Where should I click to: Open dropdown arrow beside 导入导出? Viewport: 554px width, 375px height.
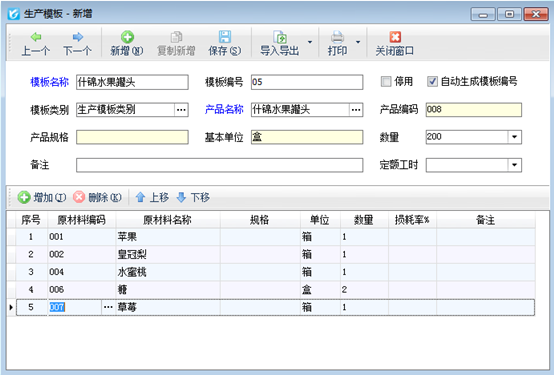tap(310, 42)
